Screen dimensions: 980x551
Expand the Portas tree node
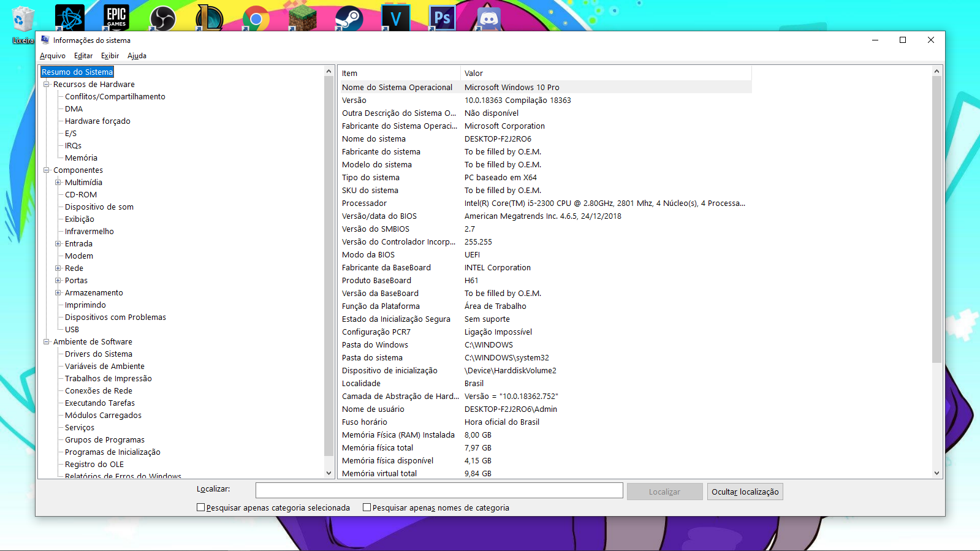(x=58, y=281)
